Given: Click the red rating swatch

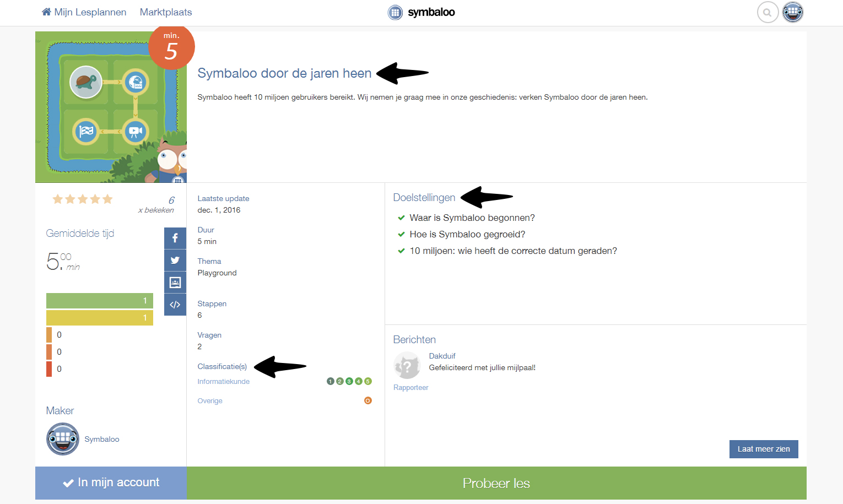Looking at the screenshot, I should [x=49, y=369].
